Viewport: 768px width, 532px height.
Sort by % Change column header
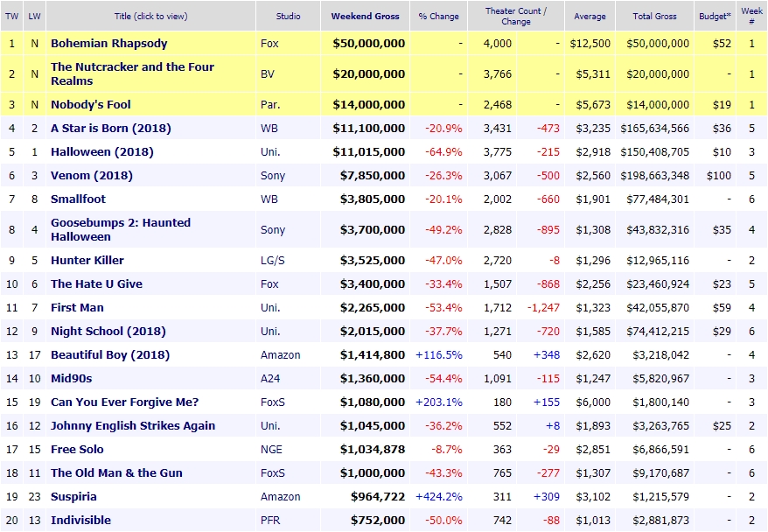438,16
